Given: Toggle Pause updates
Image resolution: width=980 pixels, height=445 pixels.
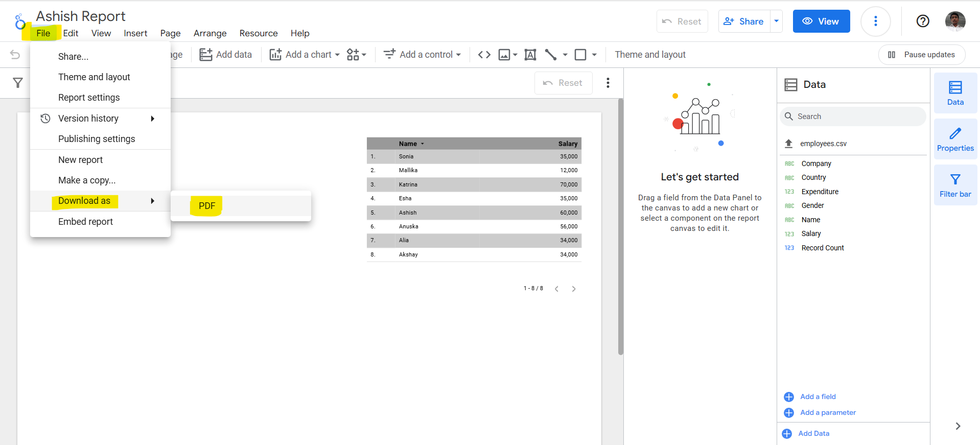Looking at the screenshot, I should (x=921, y=55).
